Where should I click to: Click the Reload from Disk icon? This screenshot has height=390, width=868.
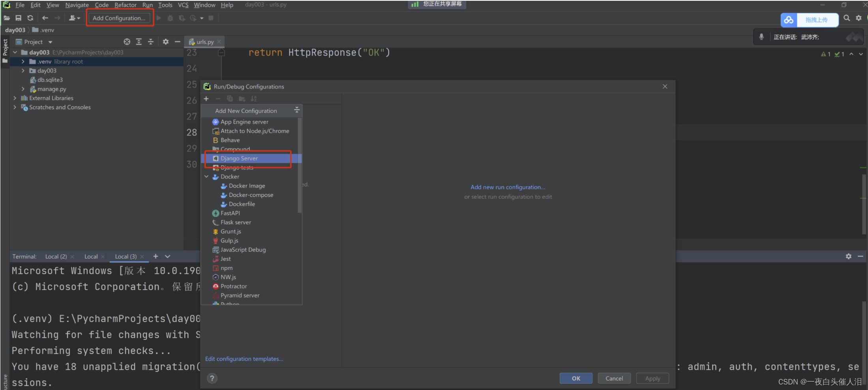(x=30, y=18)
